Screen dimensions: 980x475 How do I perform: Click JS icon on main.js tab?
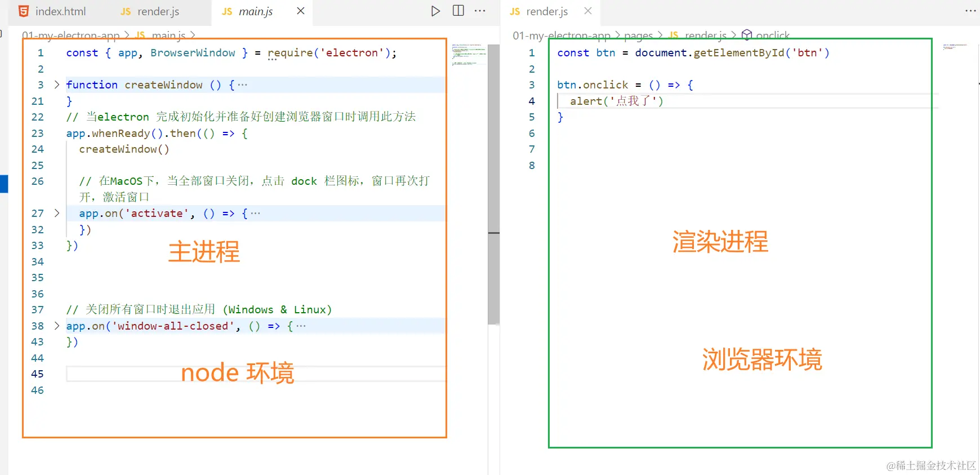(x=227, y=11)
